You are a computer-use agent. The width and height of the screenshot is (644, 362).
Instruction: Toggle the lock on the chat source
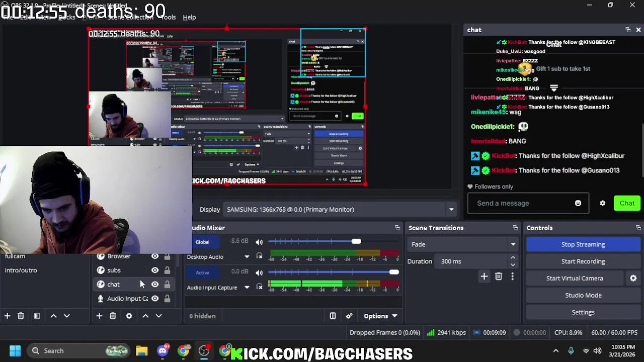(x=167, y=285)
